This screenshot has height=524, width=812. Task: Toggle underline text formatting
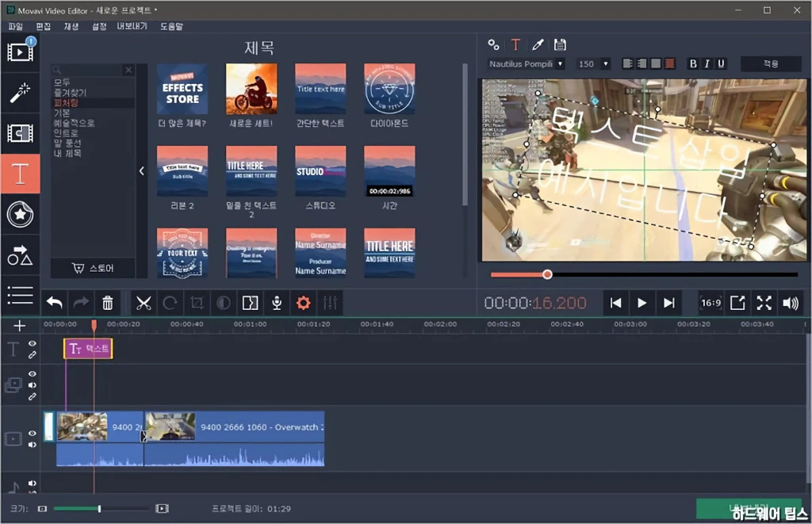(721, 63)
